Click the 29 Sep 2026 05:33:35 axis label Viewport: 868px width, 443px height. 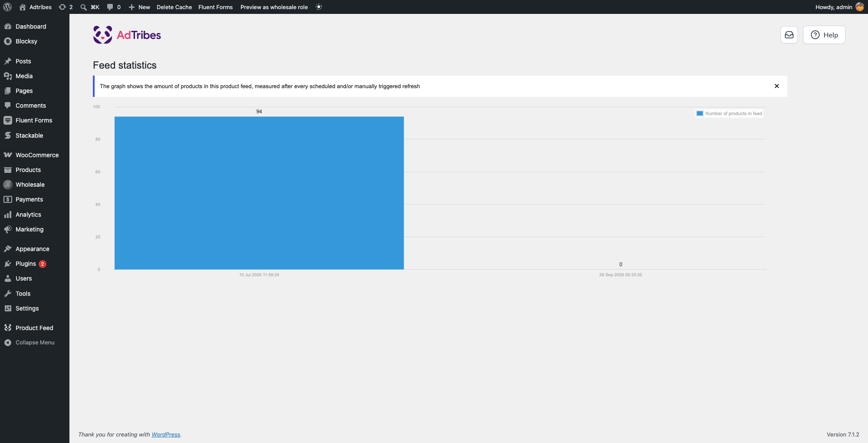pyautogui.click(x=621, y=275)
